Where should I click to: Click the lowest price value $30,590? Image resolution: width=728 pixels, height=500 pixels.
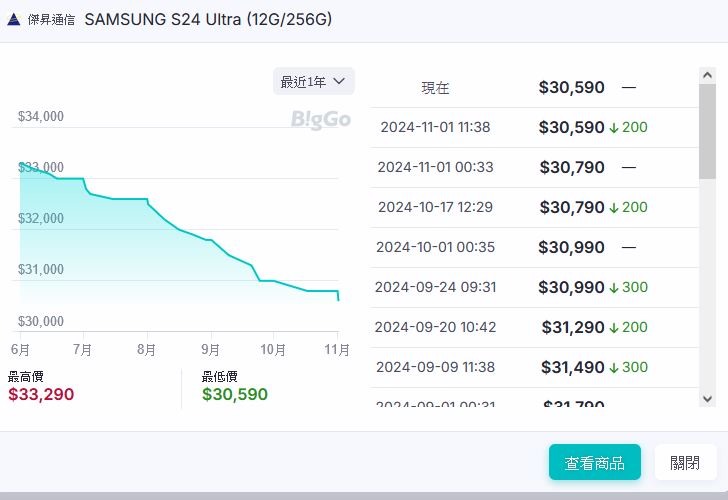(235, 394)
